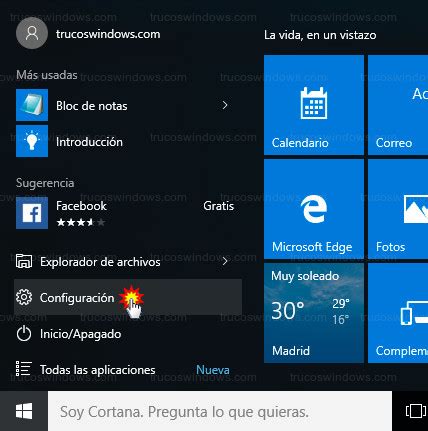This screenshot has height=431, width=428.
Task: Open Task View on the taskbar
Action: [415, 411]
